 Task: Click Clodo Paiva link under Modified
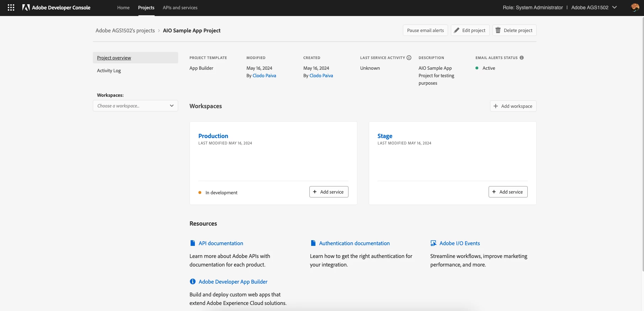264,75
